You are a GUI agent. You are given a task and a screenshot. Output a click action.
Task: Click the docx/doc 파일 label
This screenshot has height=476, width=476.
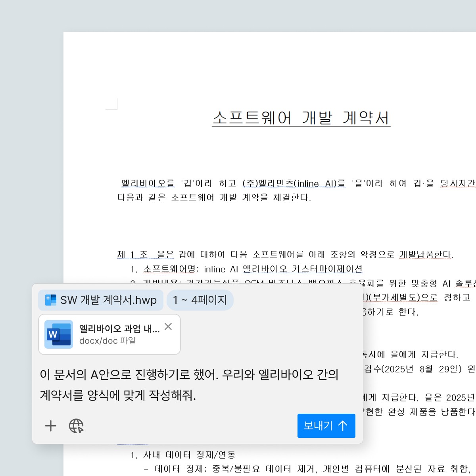107,341
